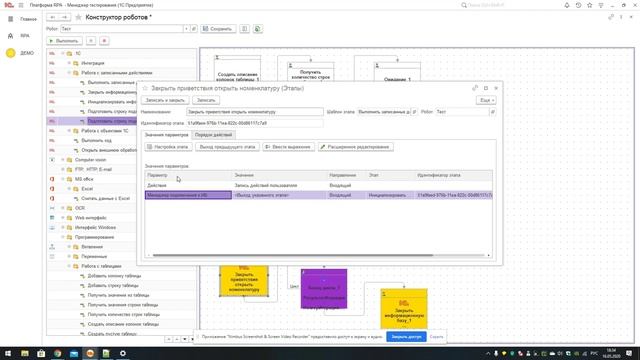
Task: Click Расширенное редактирование button
Action: click(356, 147)
